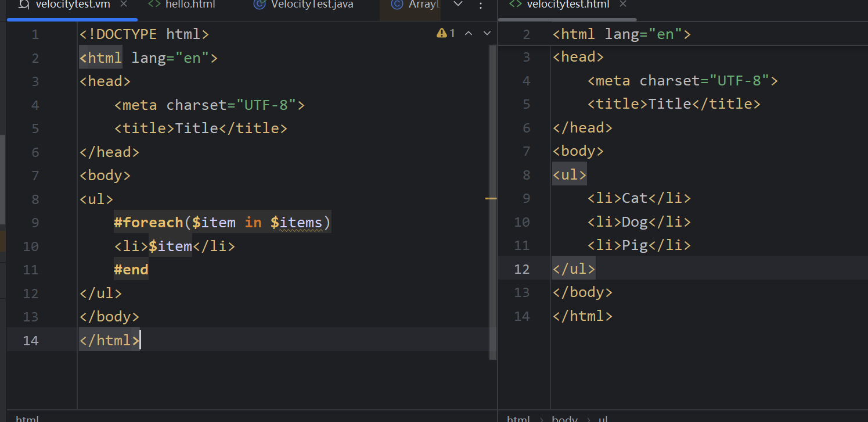The image size is (868, 422).
Task: Close the velocitytest.vm tab
Action: [x=124, y=5]
